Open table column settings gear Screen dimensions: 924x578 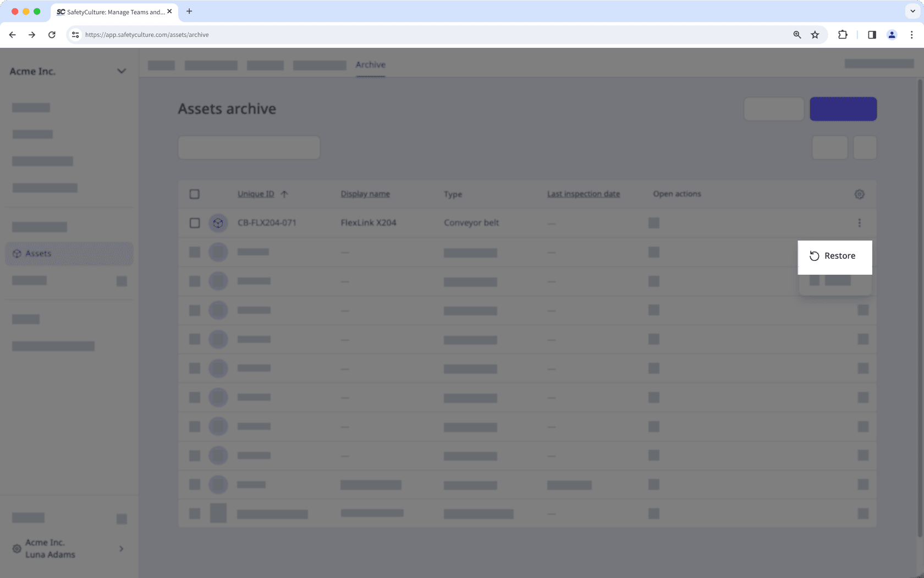[859, 194]
